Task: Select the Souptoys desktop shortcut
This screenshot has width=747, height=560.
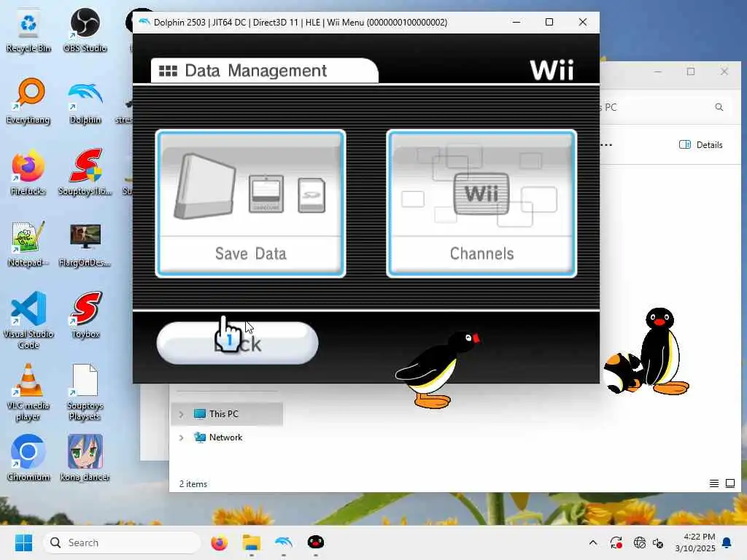Action: click(x=85, y=173)
